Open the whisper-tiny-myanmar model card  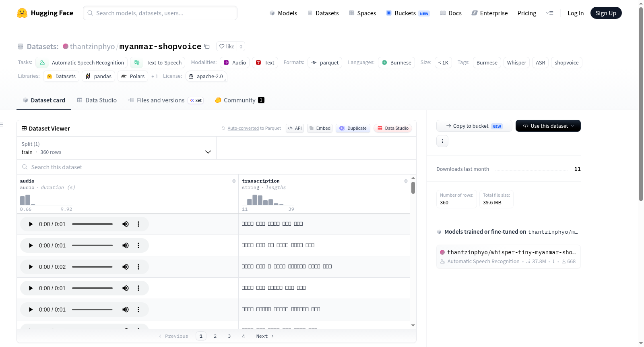pyautogui.click(x=508, y=256)
